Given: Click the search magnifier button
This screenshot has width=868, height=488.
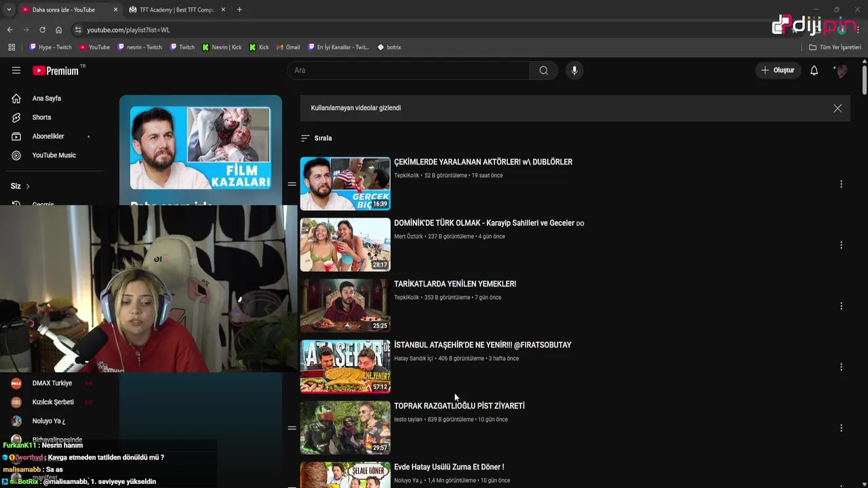Looking at the screenshot, I should pyautogui.click(x=544, y=70).
